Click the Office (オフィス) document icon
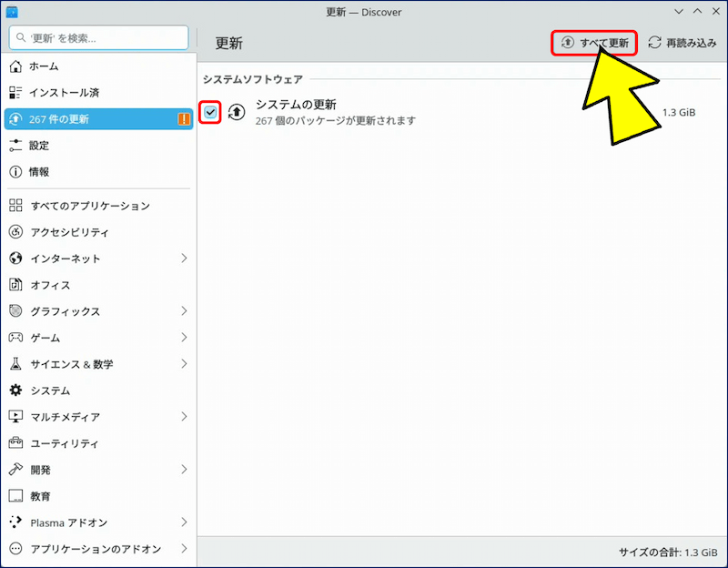 (15, 285)
